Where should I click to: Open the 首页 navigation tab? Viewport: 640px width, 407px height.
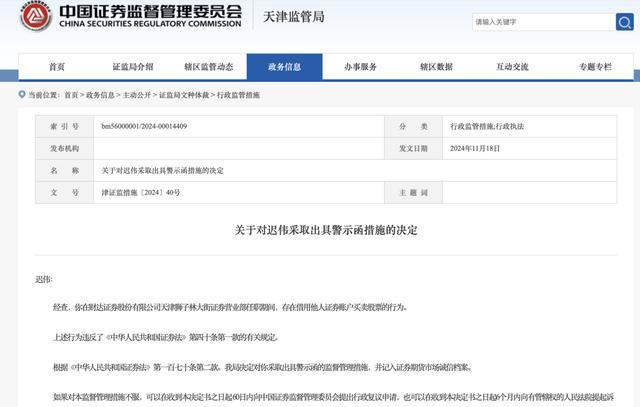[57, 67]
